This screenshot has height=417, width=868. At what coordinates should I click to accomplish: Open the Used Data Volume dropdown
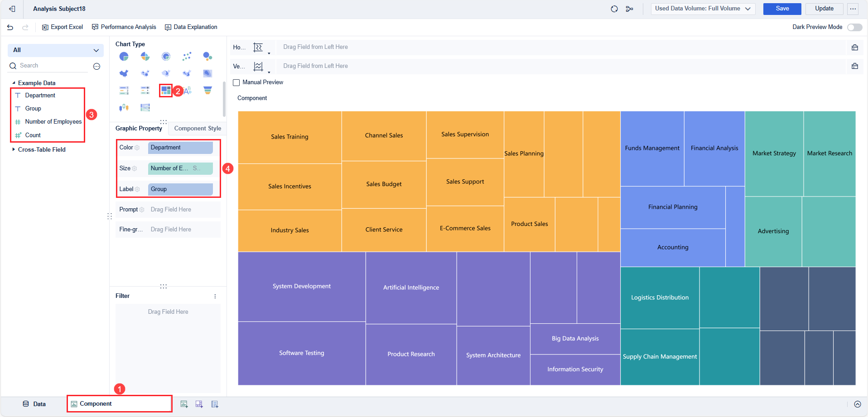tap(703, 9)
